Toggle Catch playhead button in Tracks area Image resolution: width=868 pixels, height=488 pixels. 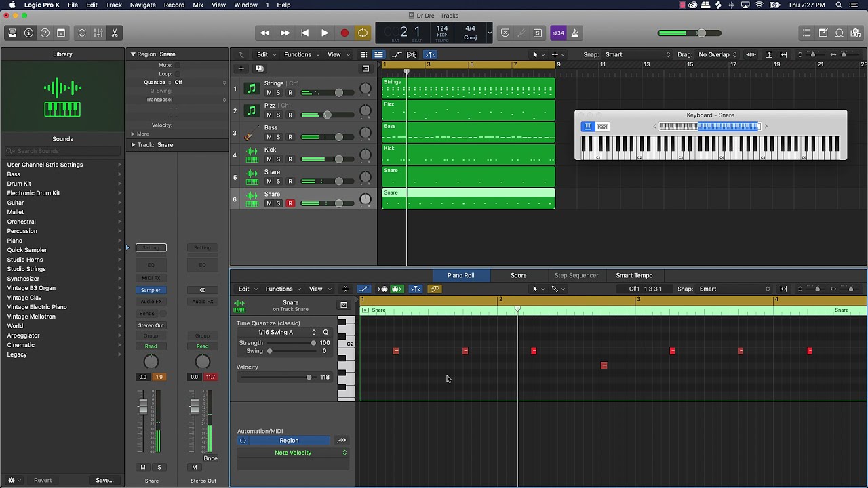coord(430,54)
